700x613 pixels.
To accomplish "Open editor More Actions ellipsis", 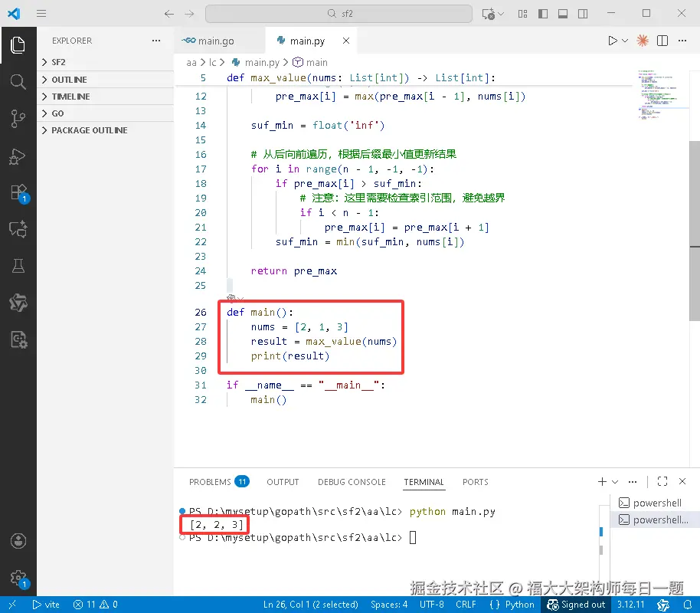I will (682, 41).
